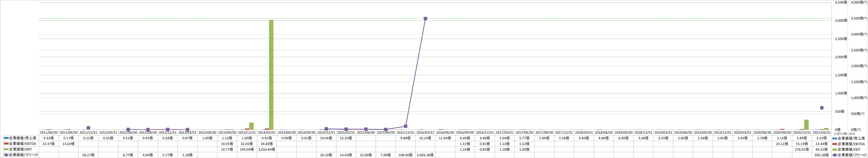Click the cell showing 20.11倍
Image resolution: width=868 pixels, height=158 pixels.
pos(782,144)
